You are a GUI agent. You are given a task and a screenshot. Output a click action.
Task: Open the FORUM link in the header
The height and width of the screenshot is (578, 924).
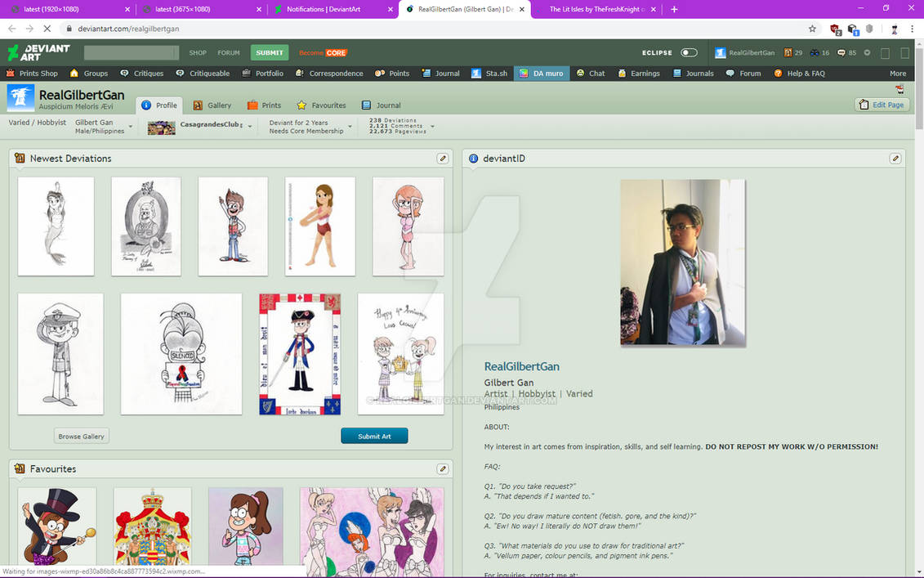point(229,52)
